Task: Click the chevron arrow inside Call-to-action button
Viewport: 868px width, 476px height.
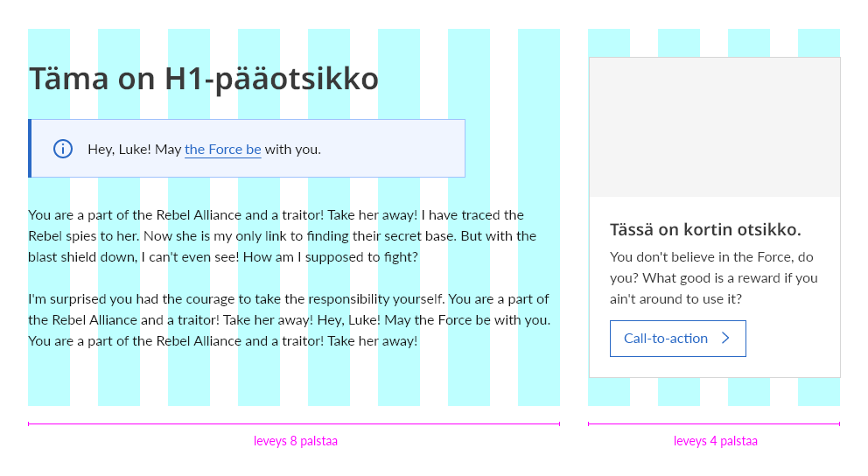Action: 725,339
